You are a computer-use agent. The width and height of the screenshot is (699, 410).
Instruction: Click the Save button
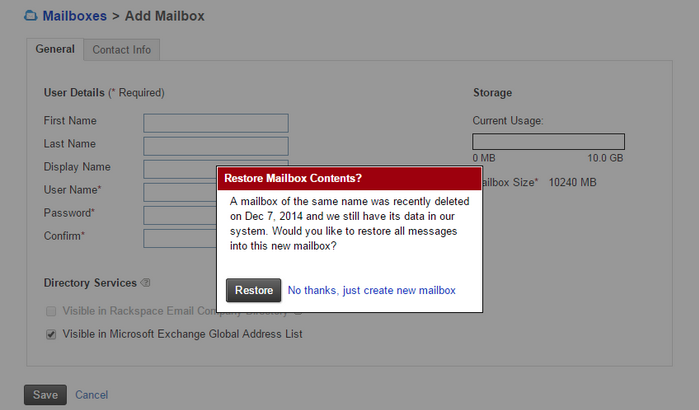tap(45, 395)
